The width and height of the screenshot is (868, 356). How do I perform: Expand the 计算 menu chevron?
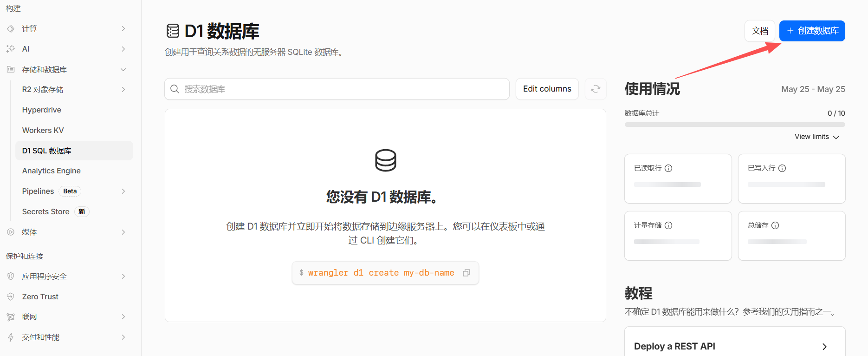coord(123,29)
